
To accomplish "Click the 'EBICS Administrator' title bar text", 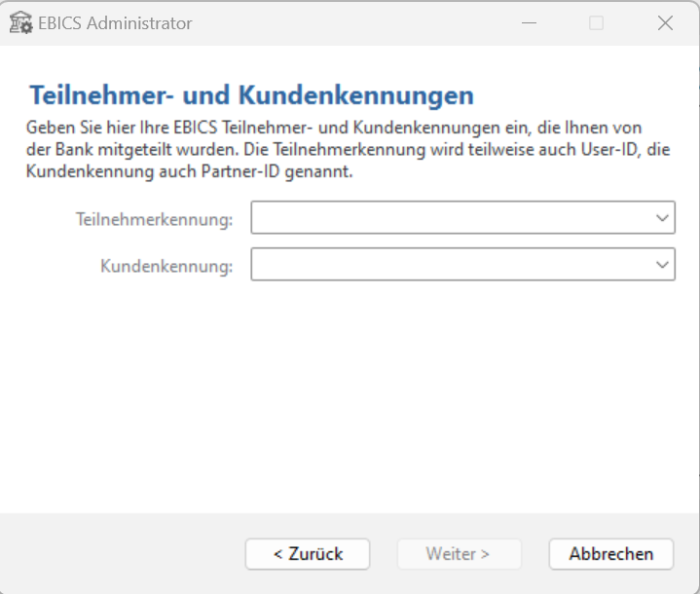I will click(x=115, y=23).
